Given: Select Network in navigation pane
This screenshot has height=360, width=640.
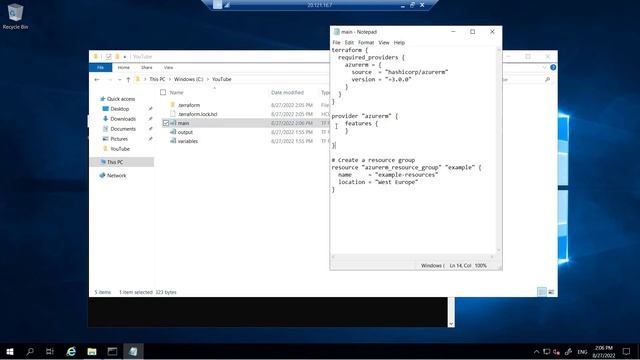Looking at the screenshot, I should click(x=116, y=176).
